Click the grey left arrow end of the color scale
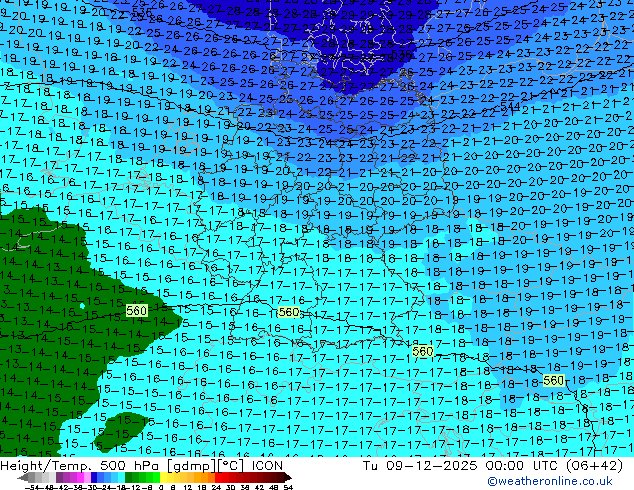The width and height of the screenshot is (634, 490). pyautogui.click(x=23, y=477)
